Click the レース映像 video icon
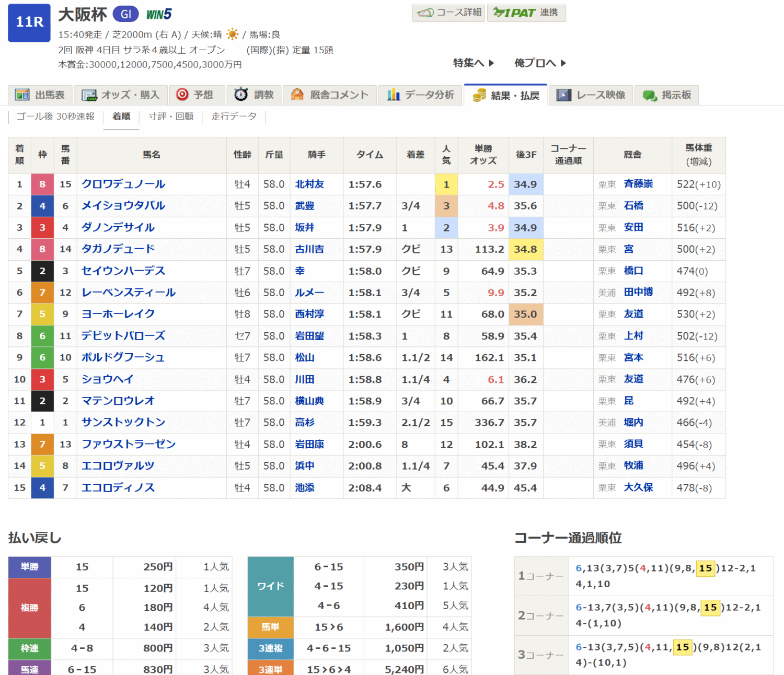Viewport: 784px width, 675px height. (563, 95)
